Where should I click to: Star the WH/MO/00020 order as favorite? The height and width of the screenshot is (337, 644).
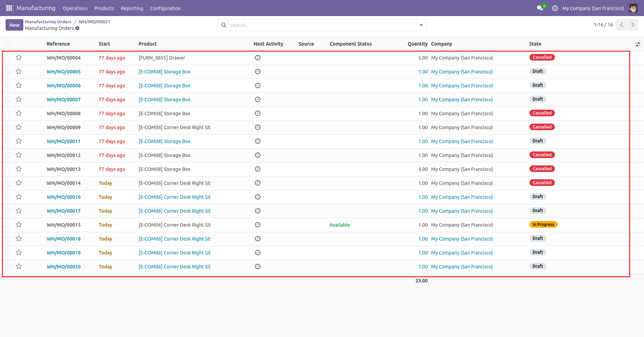[19, 266]
